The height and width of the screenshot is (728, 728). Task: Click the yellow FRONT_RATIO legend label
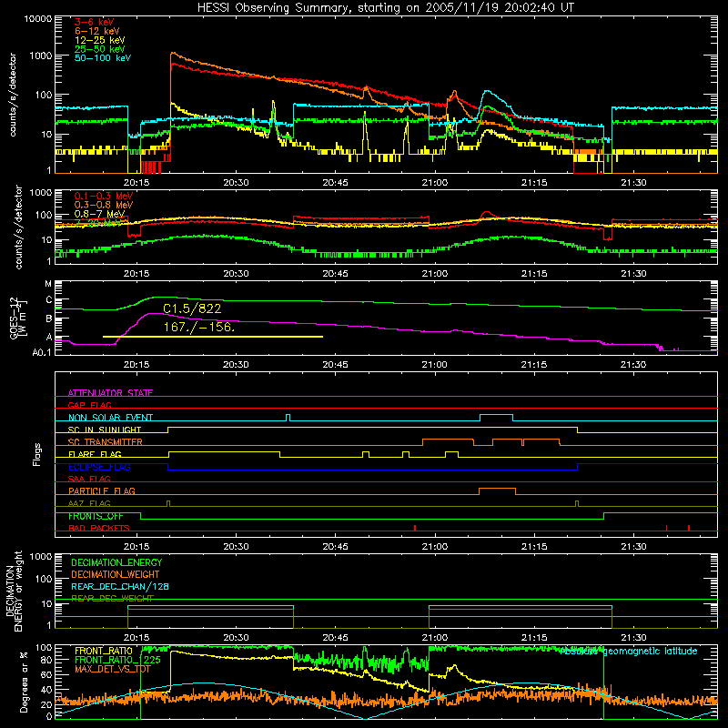pos(104,651)
